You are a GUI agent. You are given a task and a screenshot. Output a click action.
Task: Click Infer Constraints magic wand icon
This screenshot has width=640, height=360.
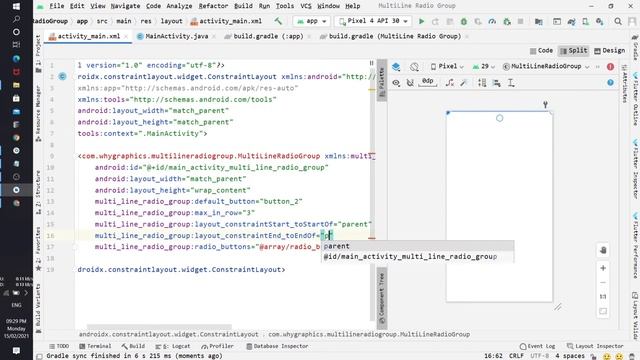(463, 83)
